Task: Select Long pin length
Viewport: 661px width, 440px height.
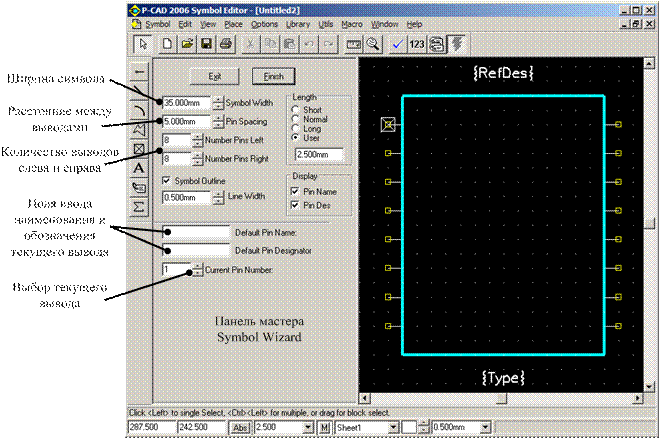Action: pyautogui.click(x=295, y=128)
